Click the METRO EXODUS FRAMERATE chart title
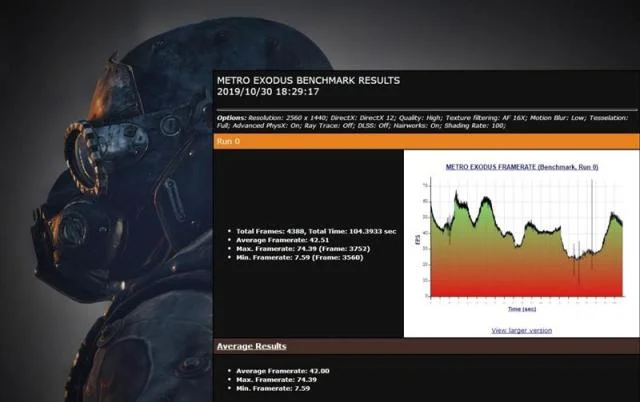Image resolution: width=640 pixels, height=402 pixels. [522, 167]
